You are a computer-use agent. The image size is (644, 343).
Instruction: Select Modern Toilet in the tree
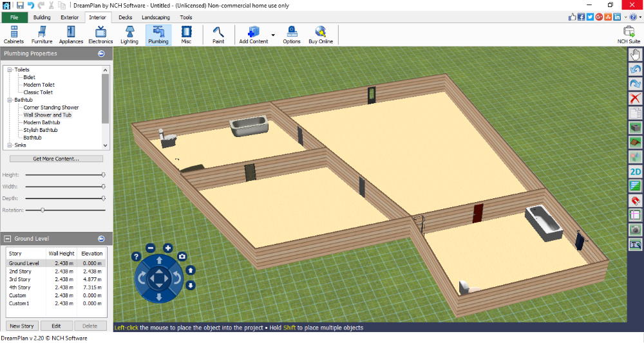(39, 84)
